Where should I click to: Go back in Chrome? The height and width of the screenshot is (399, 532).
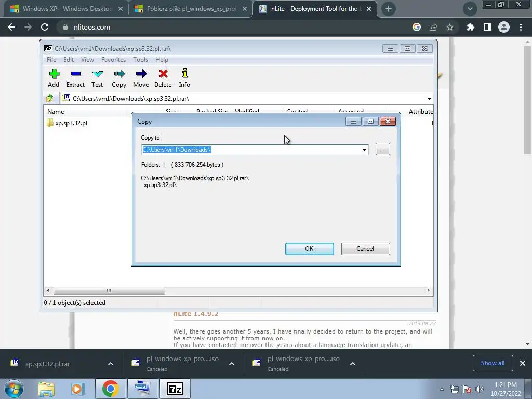(x=11, y=27)
